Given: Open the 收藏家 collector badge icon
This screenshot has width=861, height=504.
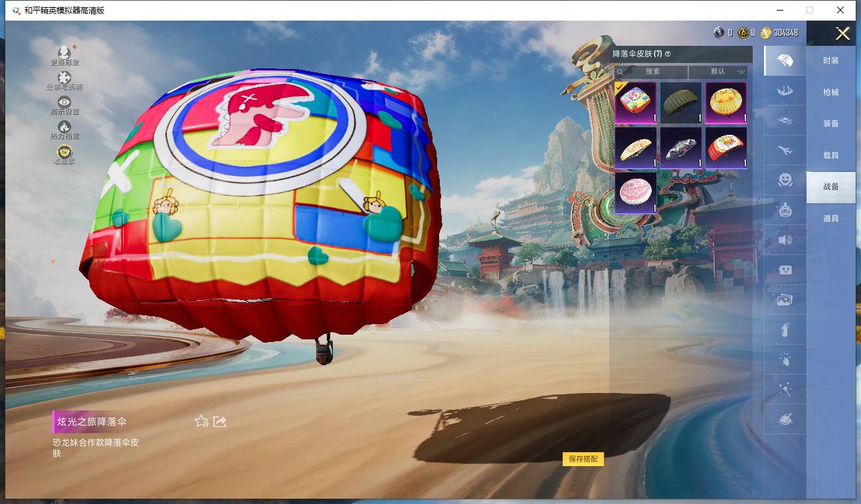Looking at the screenshot, I should coord(64,152).
